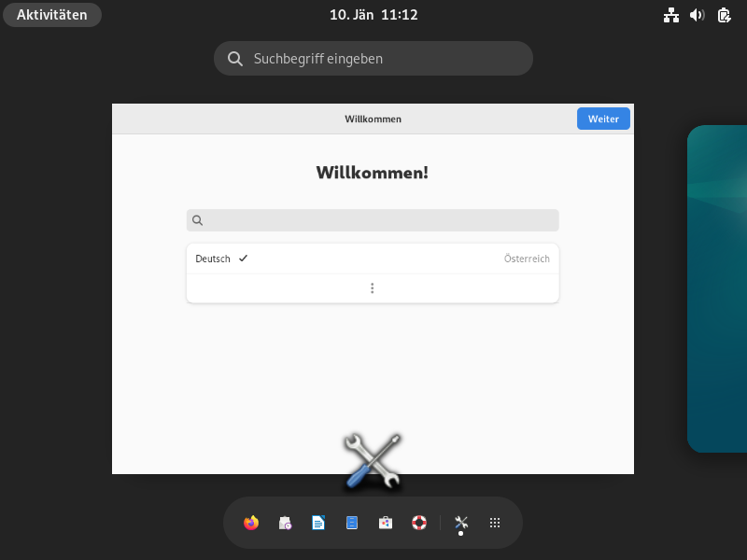
Task: Click the Aktivitäten button
Action: click(52, 15)
